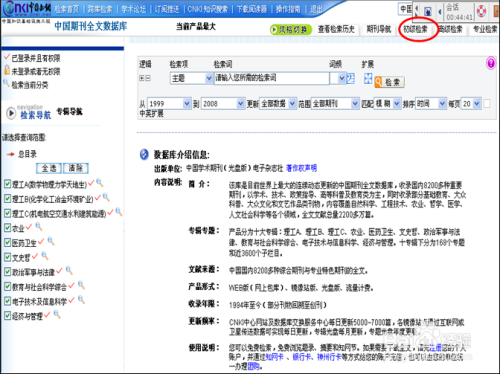The width and height of the screenshot is (500, 374).
Task: Click the play arrow icon beside 检索导航
Action: [11, 113]
